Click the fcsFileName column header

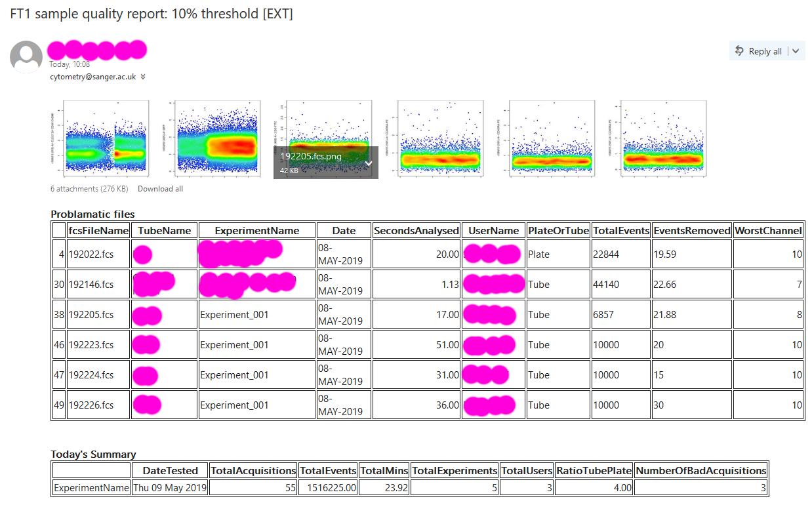coord(98,230)
